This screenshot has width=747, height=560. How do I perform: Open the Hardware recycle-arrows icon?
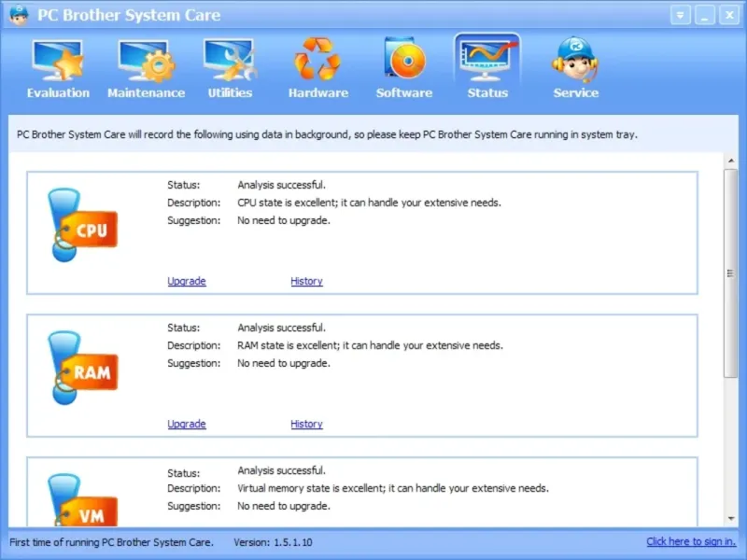click(x=317, y=59)
